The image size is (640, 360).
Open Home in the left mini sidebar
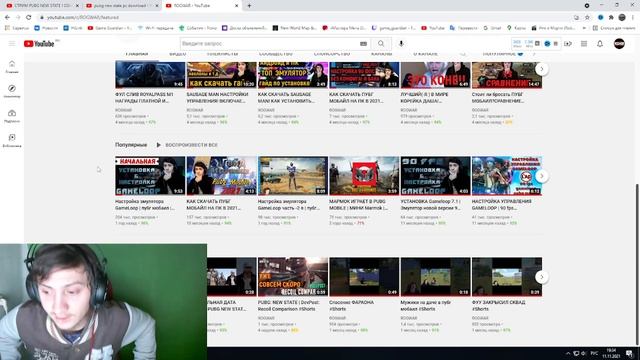tap(12, 67)
